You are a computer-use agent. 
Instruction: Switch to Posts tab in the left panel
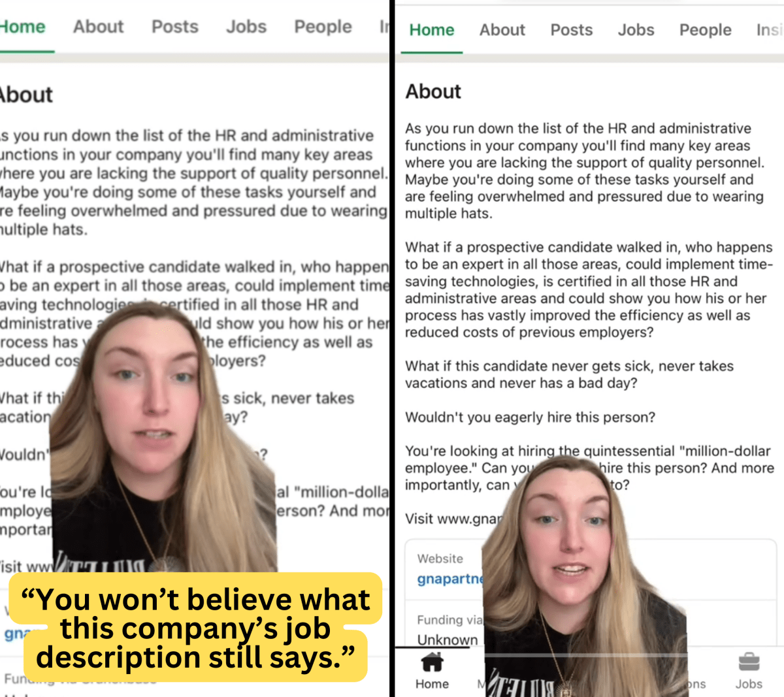click(175, 27)
